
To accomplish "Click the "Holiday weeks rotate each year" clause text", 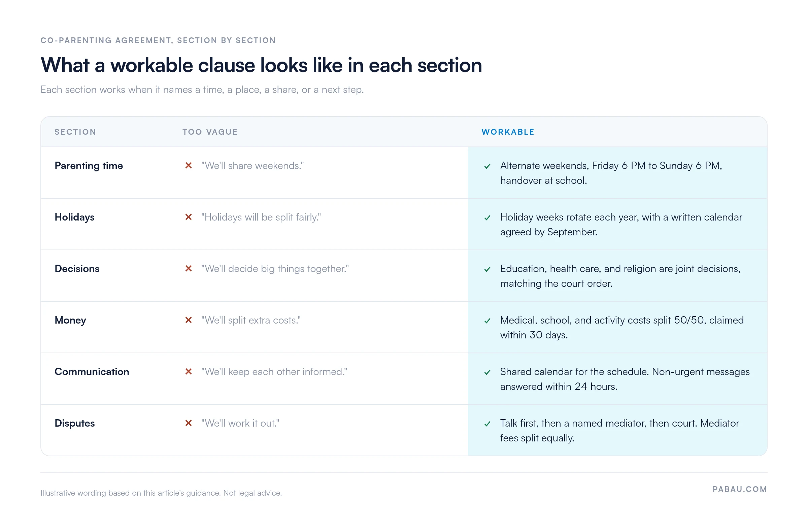I will (x=621, y=225).
